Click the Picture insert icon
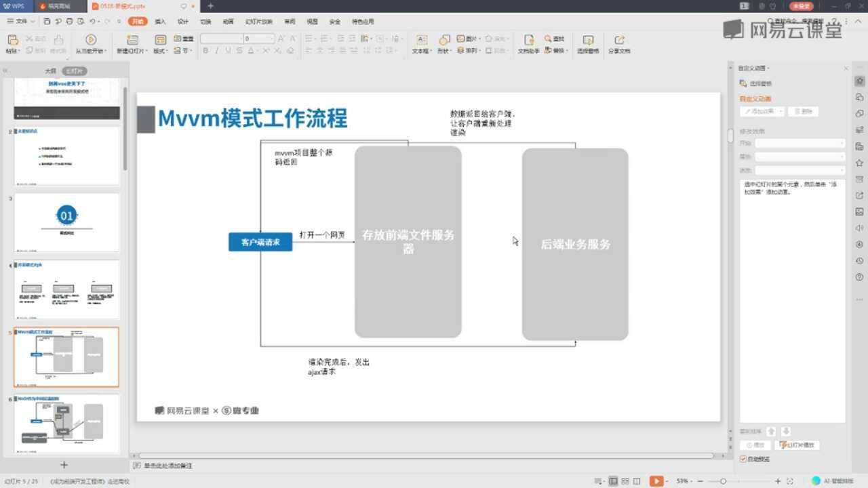 461,39
